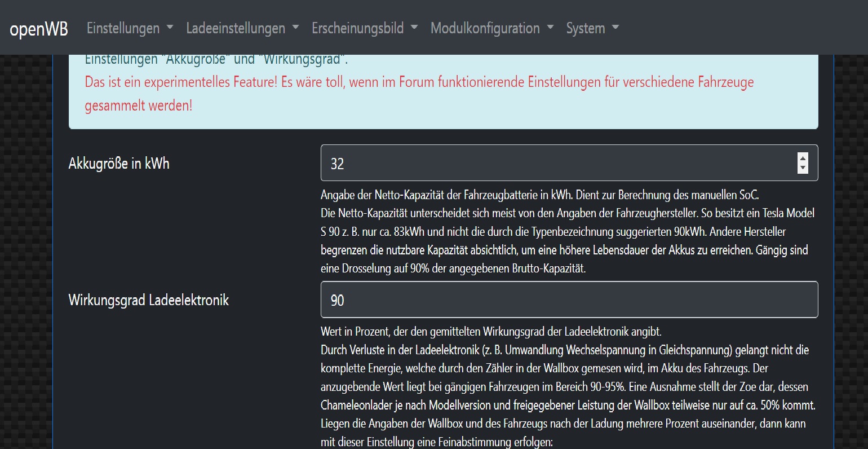Open the Einstellungen menu

[123, 28]
